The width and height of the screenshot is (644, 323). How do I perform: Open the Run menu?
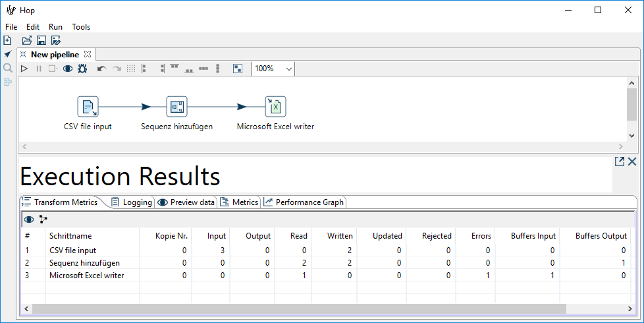pos(55,27)
